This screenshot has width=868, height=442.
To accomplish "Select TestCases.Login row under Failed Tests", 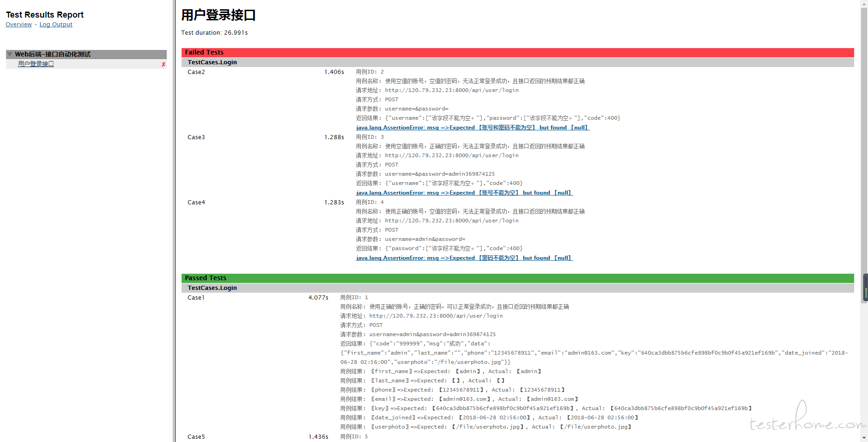I will [212, 62].
